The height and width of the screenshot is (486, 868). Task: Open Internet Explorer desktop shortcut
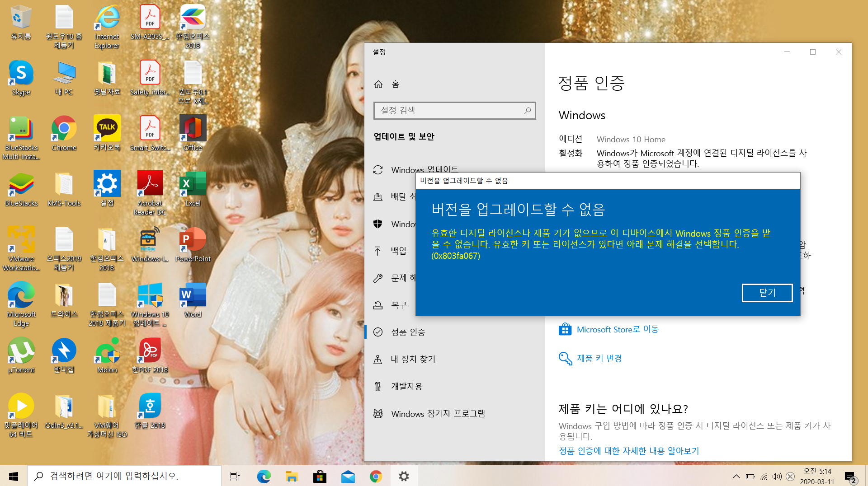click(x=107, y=26)
